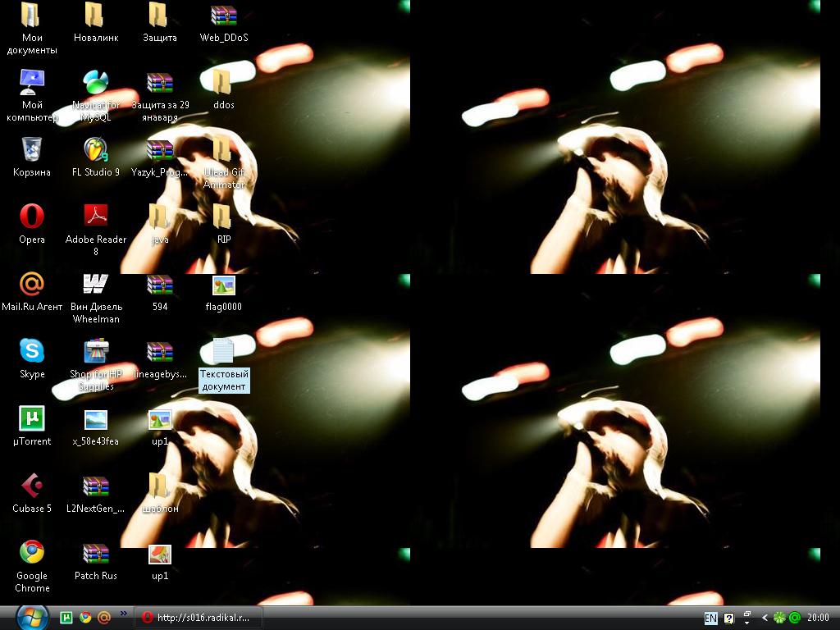Click the L2NextGen_... archive icon
Image resolution: width=840 pixels, height=630 pixels.
(95, 486)
